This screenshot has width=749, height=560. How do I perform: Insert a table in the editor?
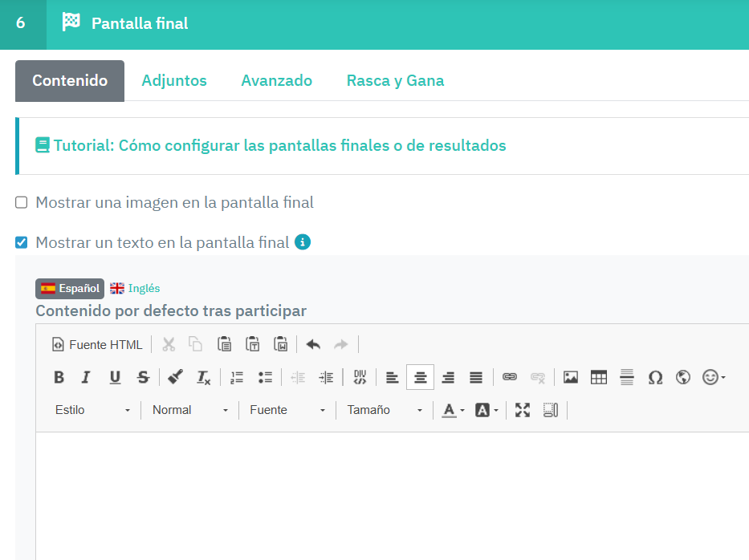(x=599, y=377)
